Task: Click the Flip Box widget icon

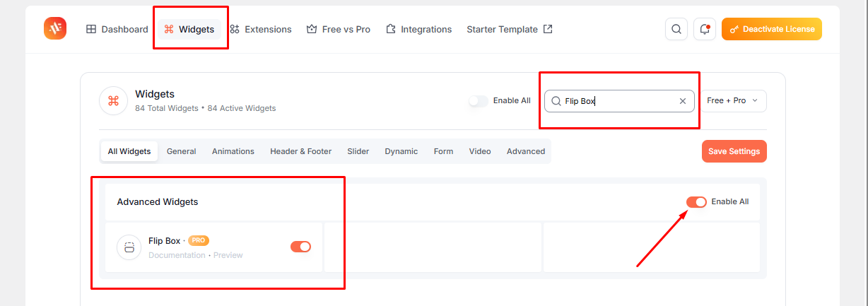Action: point(129,247)
